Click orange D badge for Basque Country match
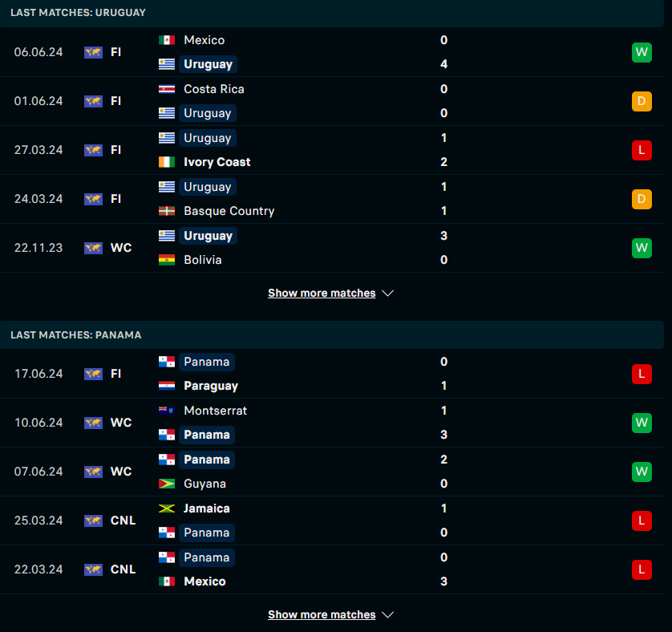Image resolution: width=672 pixels, height=632 pixels. 642,199
